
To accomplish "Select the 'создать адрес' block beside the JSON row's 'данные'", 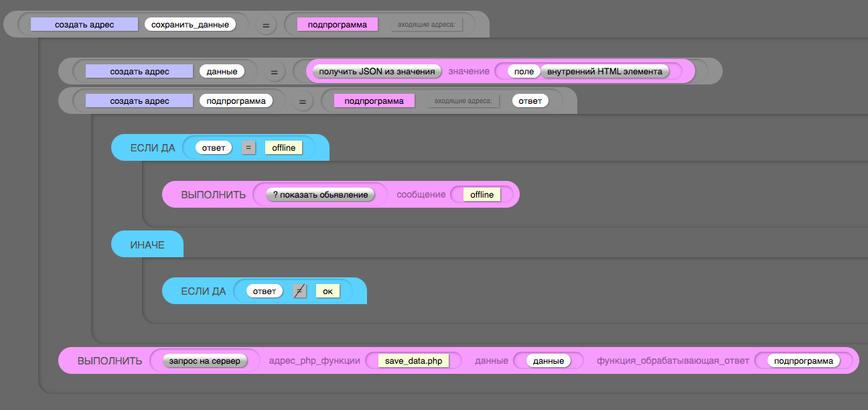I will click(x=139, y=71).
